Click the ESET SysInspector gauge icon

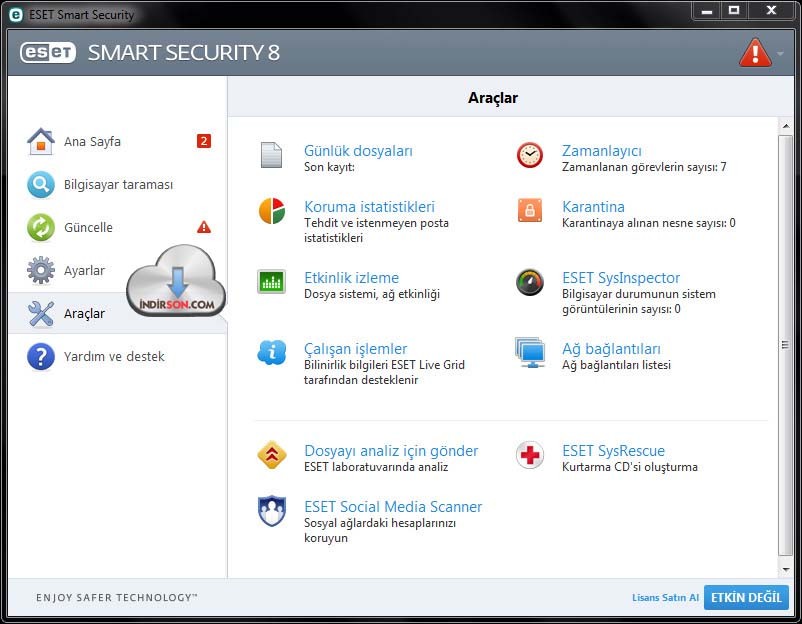[530, 282]
